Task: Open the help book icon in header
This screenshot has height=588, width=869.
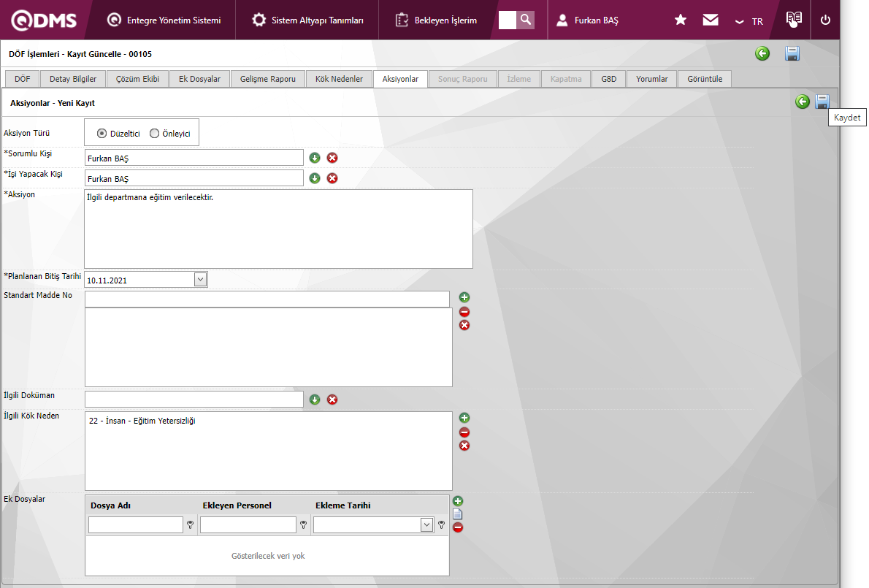Action: (x=794, y=19)
